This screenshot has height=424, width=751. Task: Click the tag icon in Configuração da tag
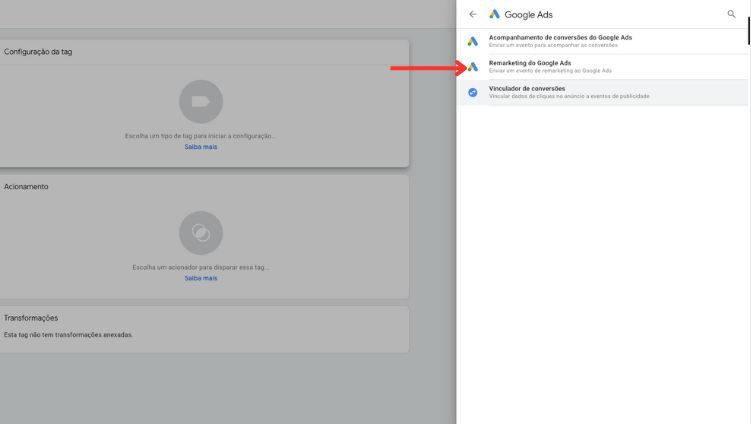coord(201,102)
